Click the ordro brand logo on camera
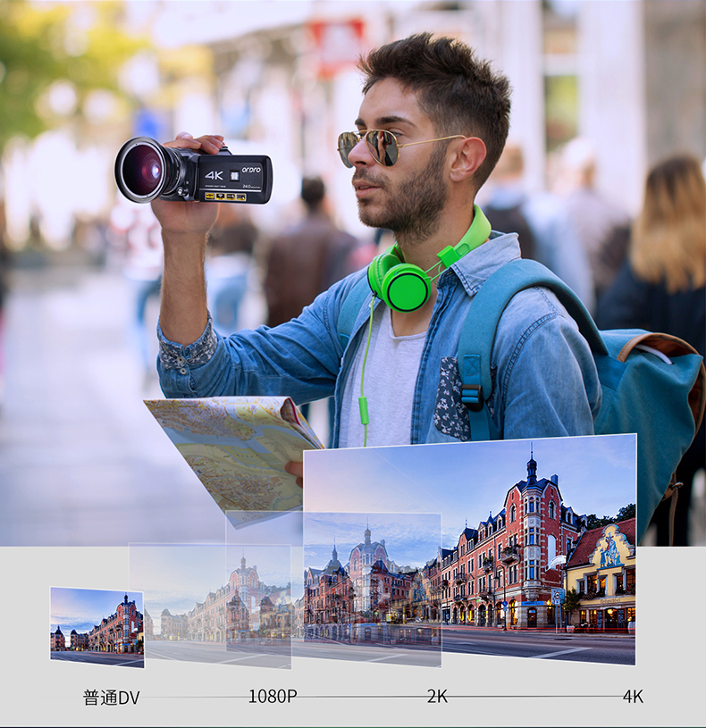Screen dimensions: 706x728 click(251, 170)
